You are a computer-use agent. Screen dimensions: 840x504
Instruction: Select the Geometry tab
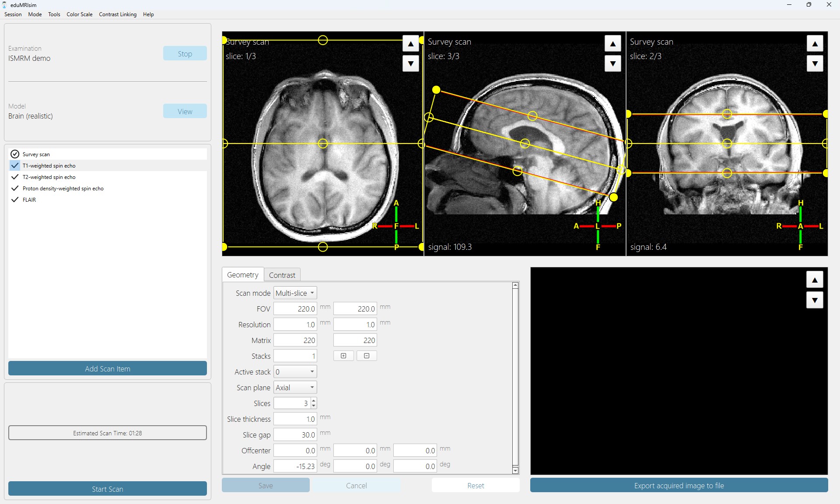point(243,275)
